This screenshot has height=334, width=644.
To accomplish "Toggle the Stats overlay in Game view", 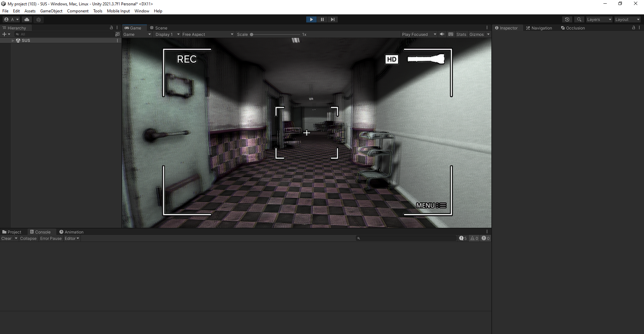I will tap(461, 34).
